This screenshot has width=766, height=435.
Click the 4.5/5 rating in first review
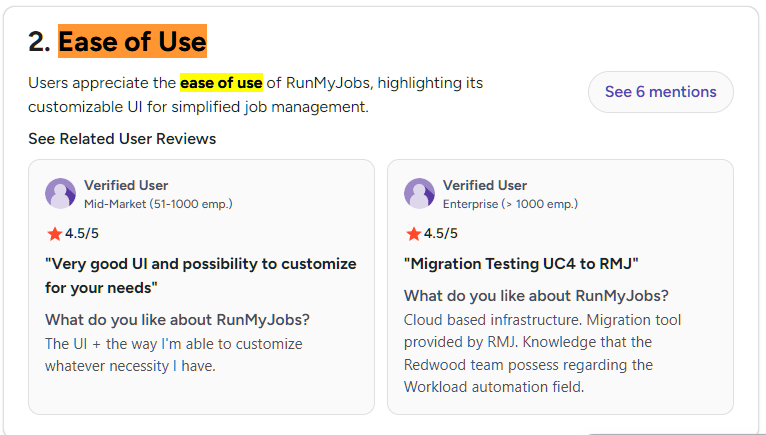(81, 234)
